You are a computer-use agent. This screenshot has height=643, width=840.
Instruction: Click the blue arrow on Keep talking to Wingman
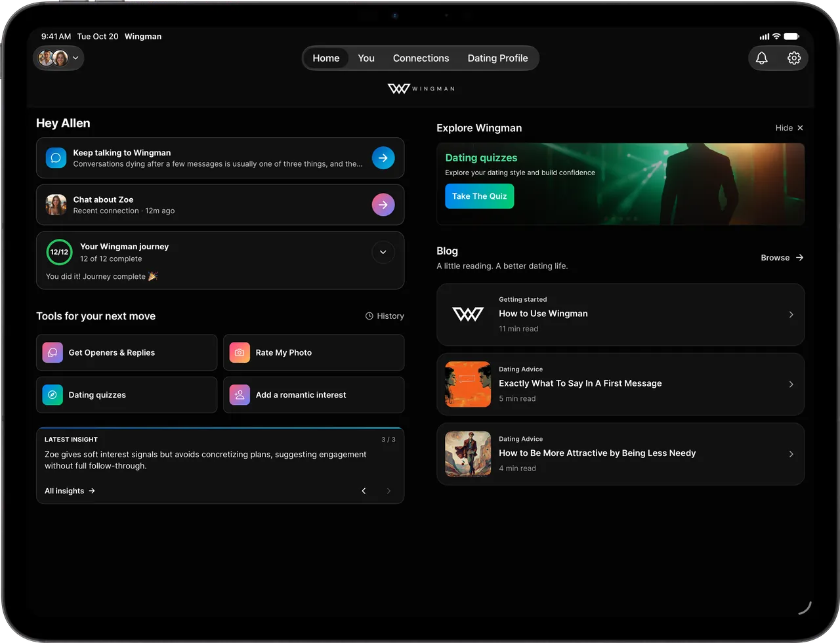pos(383,158)
